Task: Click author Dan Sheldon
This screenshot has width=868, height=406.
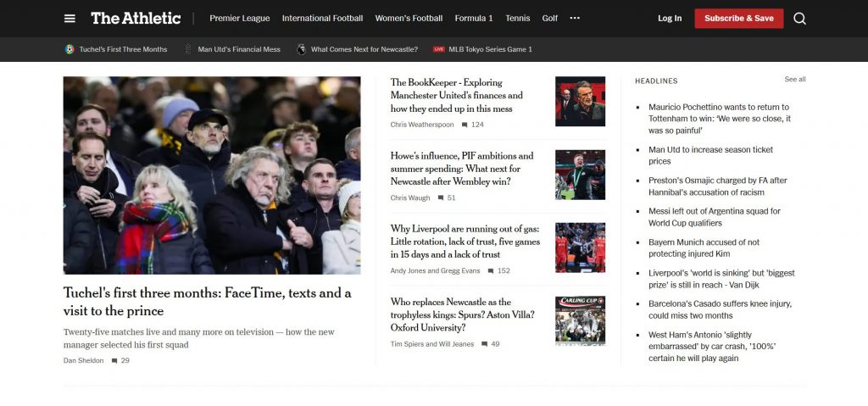Action: click(x=84, y=360)
